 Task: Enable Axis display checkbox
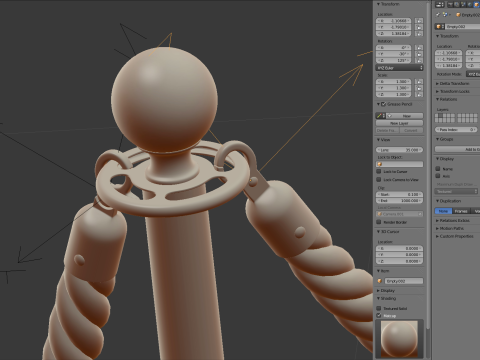click(x=438, y=176)
